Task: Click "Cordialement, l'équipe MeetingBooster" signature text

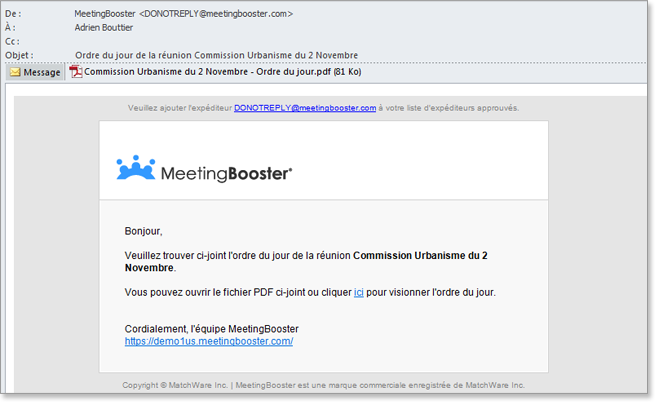Action: [x=211, y=329]
